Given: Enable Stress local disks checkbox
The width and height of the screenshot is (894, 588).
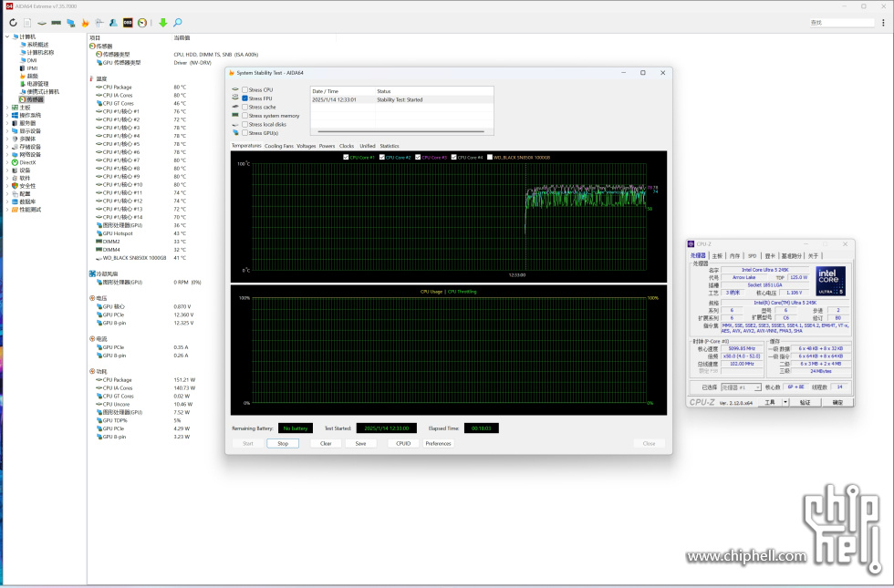Looking at the screenshot, I should click(245, 124).
